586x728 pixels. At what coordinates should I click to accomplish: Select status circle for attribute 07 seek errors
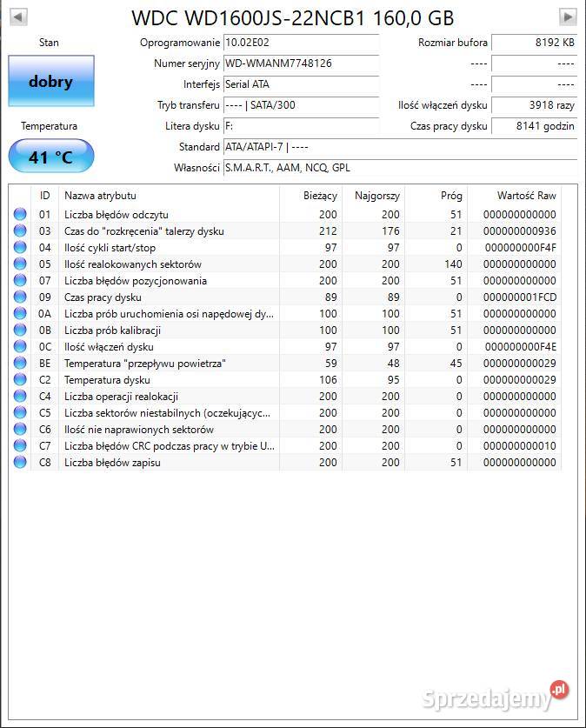pyautogui.click(x=20, y=280)
